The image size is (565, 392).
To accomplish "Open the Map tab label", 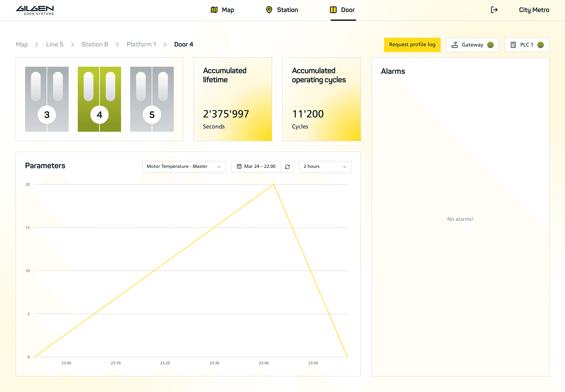I will point(228,10).
